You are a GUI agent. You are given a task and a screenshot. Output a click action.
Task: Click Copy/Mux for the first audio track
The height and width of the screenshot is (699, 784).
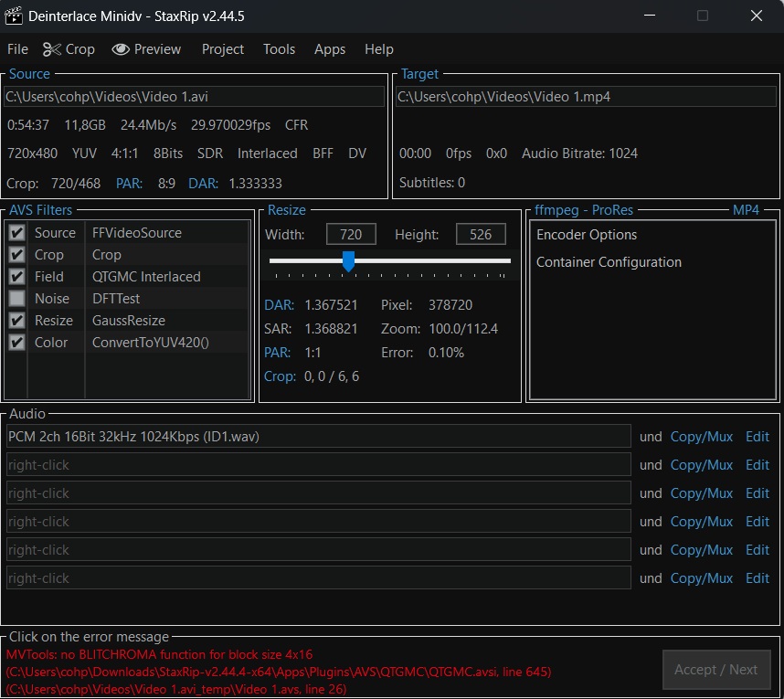pos(701,437)
